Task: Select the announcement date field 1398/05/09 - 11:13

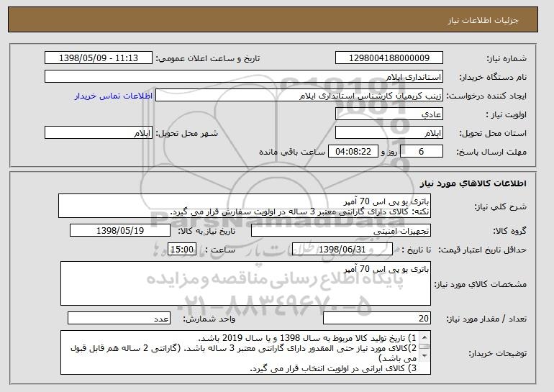Action: point(99,58)
